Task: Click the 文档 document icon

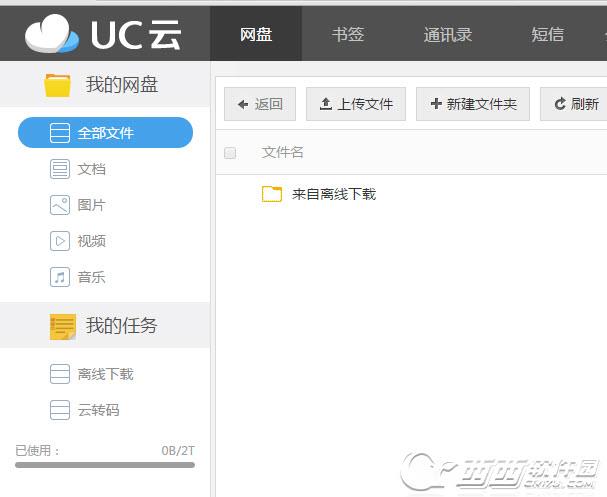Action: (x=60, y=169)
